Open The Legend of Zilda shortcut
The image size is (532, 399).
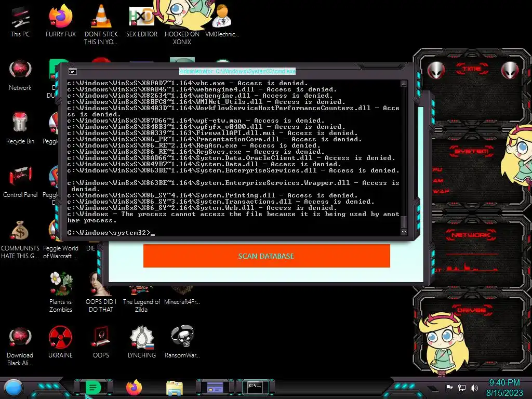pos(141,300)
